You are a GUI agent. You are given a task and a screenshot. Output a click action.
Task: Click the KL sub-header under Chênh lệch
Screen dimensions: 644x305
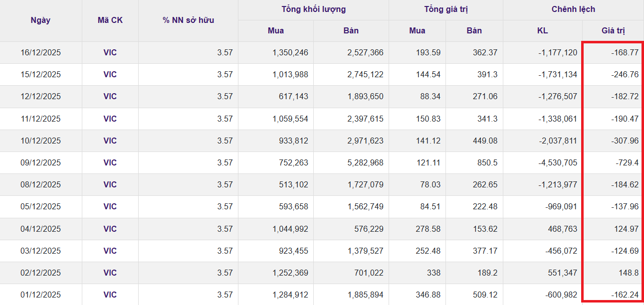pyautogui.click(x=542, y=30)
